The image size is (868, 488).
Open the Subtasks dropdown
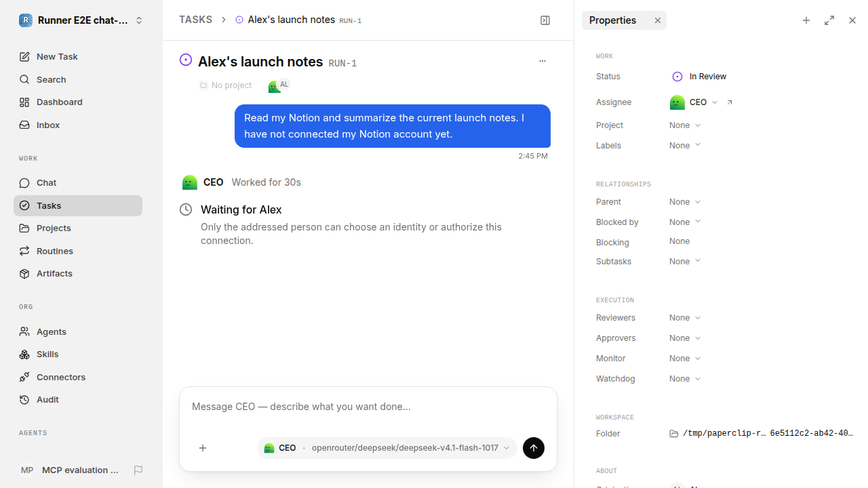tap(685, 262)
